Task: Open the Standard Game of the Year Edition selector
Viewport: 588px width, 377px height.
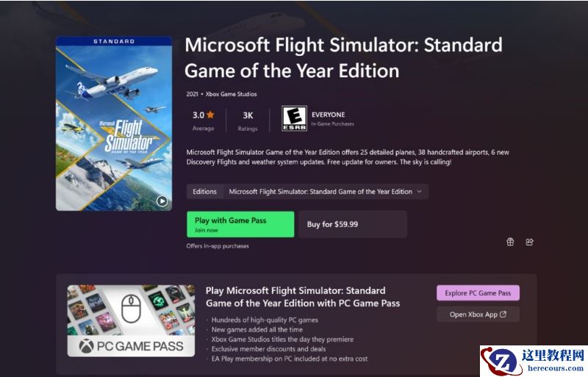Action: 320,192
